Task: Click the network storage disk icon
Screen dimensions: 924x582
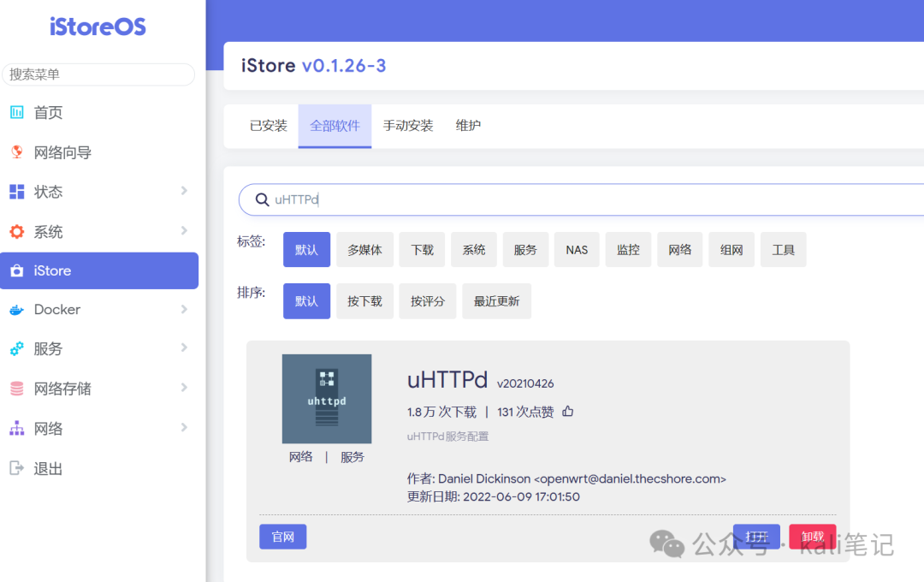Action: (17, 389)
